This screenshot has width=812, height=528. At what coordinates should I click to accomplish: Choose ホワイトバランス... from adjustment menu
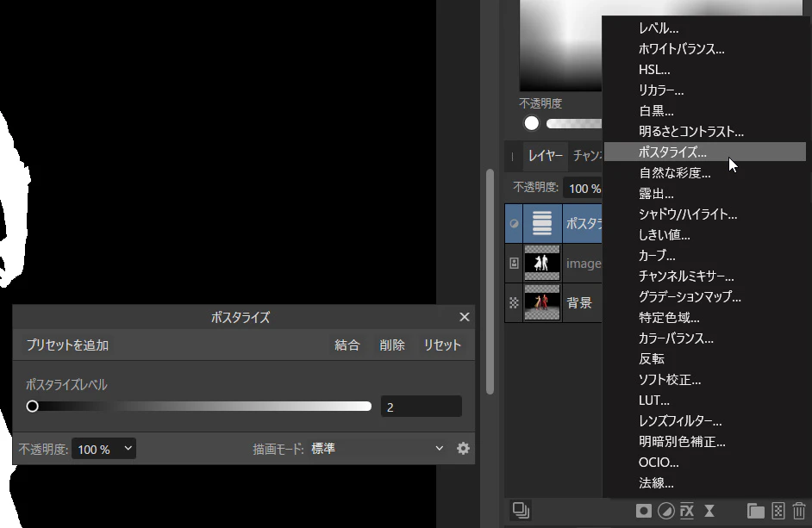(x=705, y=49)
